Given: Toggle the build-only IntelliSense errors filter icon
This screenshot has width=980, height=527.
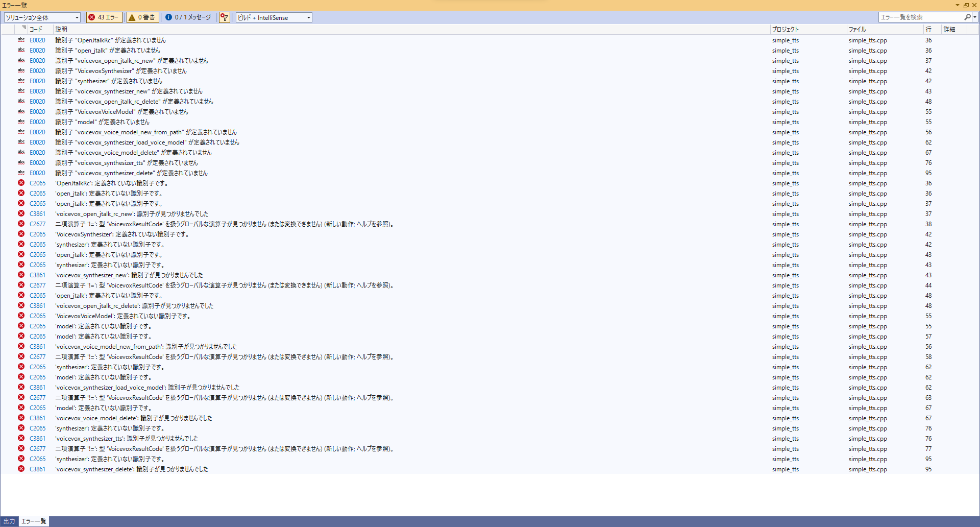Looking at the screenshot, I should pyautogui.click(x=224, y=17).
